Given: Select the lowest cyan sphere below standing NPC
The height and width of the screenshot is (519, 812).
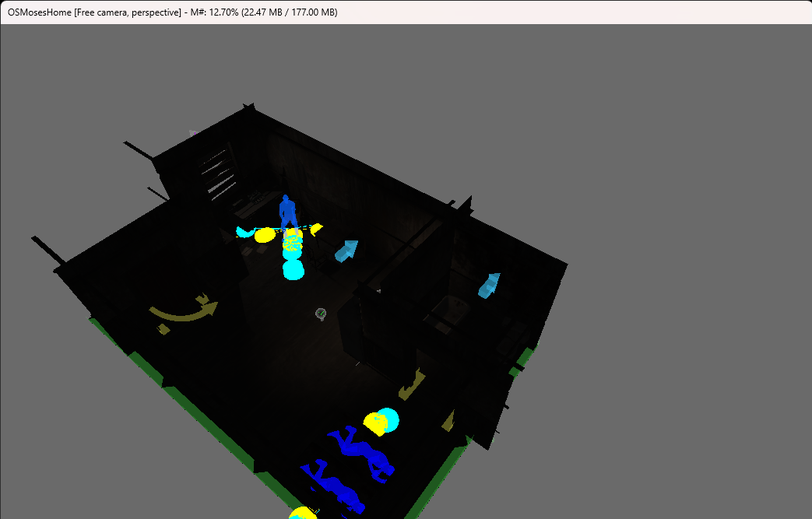Looking at the screenshot, I should point(293,270).
